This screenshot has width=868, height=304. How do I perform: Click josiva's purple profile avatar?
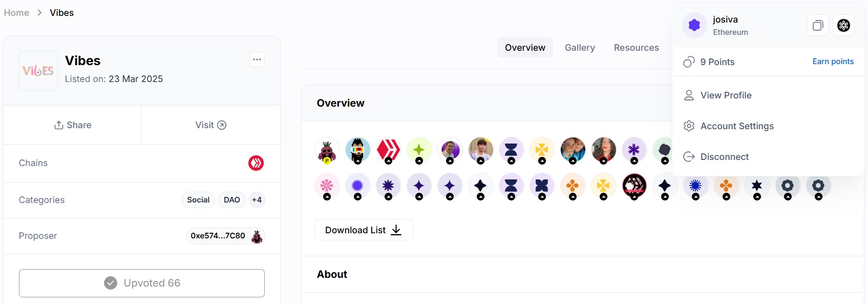click(694, 25)
